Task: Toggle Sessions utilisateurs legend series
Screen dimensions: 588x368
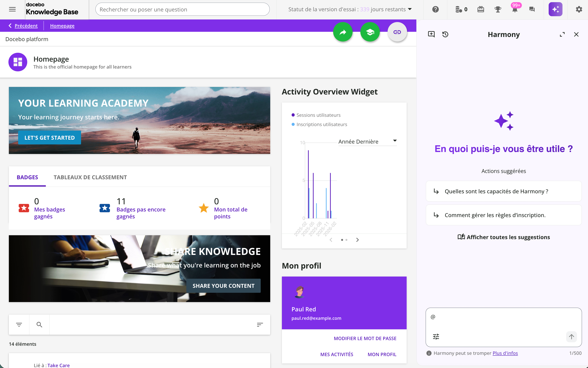Action: (318, 115)
